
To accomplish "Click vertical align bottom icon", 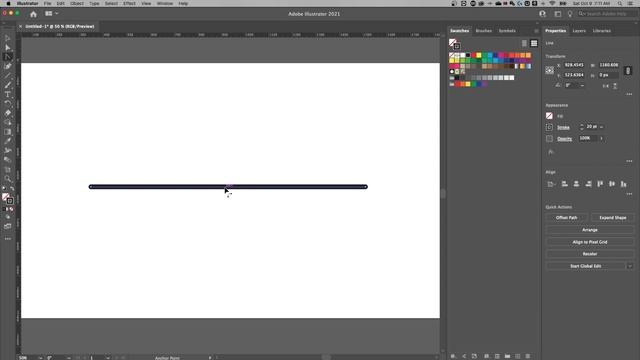I will 624,184.
